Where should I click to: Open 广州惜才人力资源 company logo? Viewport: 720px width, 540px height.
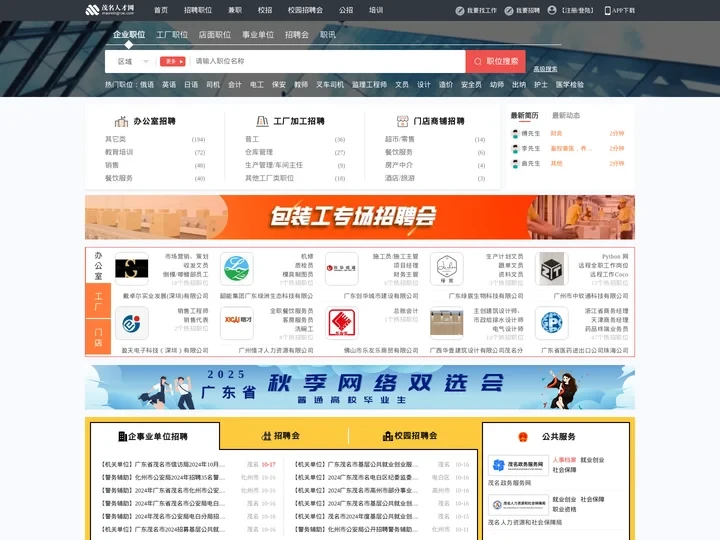pyautogui.click(x=236, y=323)
